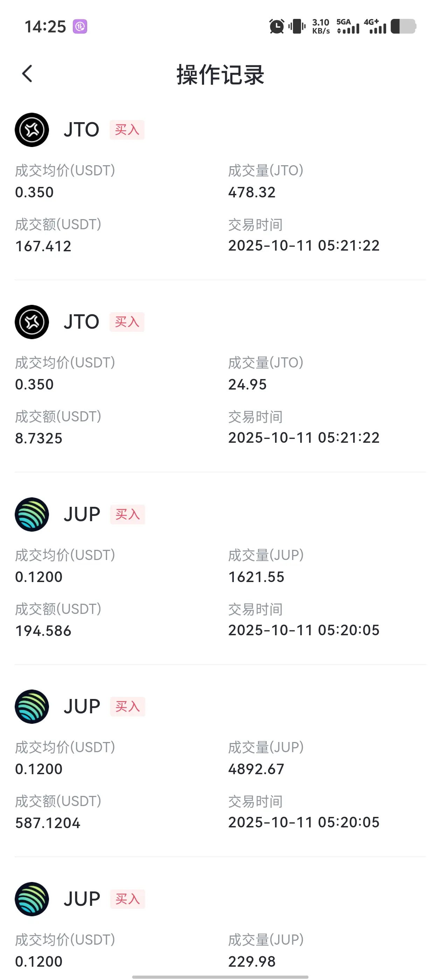Tap the 买入 tag on second JTO record

(127, 322)
